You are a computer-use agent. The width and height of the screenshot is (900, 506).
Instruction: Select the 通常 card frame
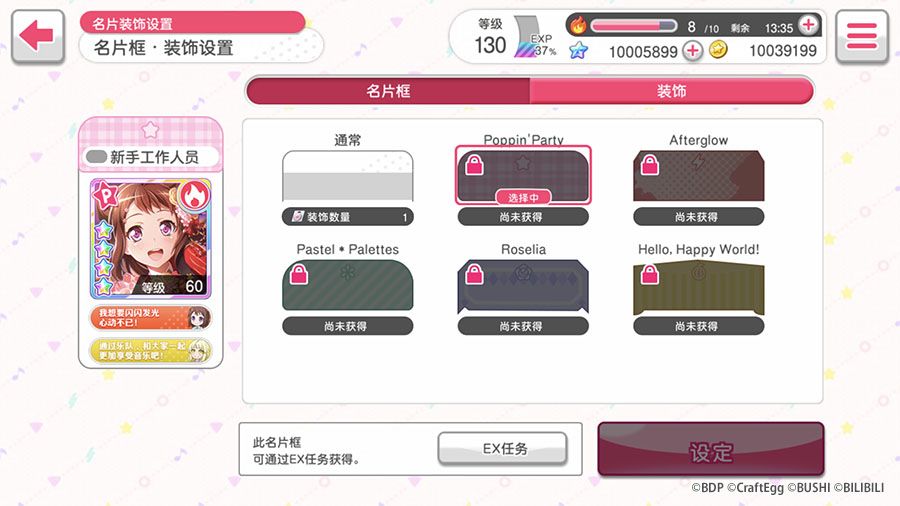(347, 176)
